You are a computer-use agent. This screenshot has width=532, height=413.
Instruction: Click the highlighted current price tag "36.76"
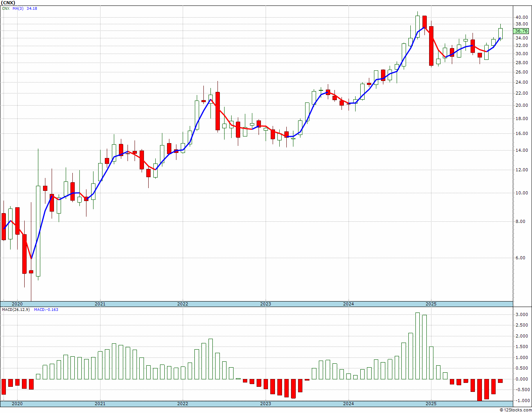[521, 31]
